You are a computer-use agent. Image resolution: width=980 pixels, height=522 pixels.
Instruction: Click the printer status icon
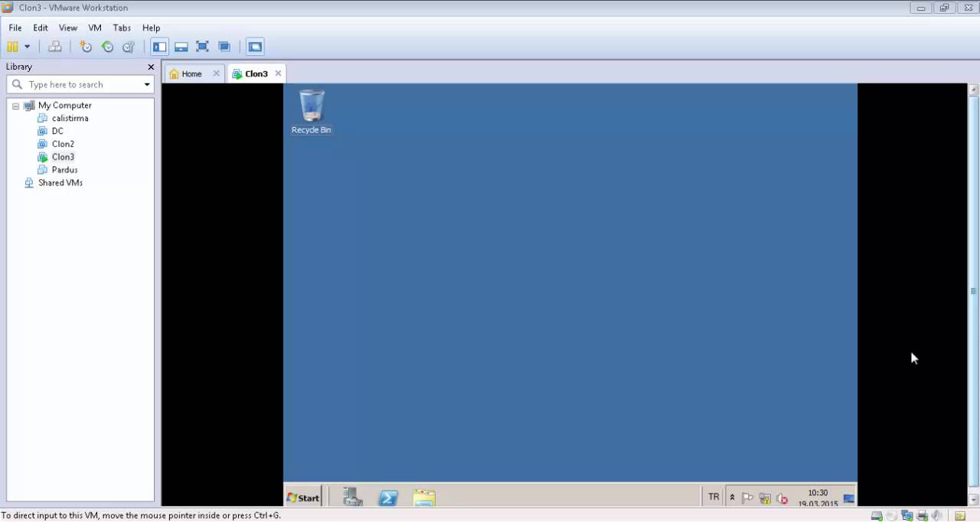click(923, 516)
